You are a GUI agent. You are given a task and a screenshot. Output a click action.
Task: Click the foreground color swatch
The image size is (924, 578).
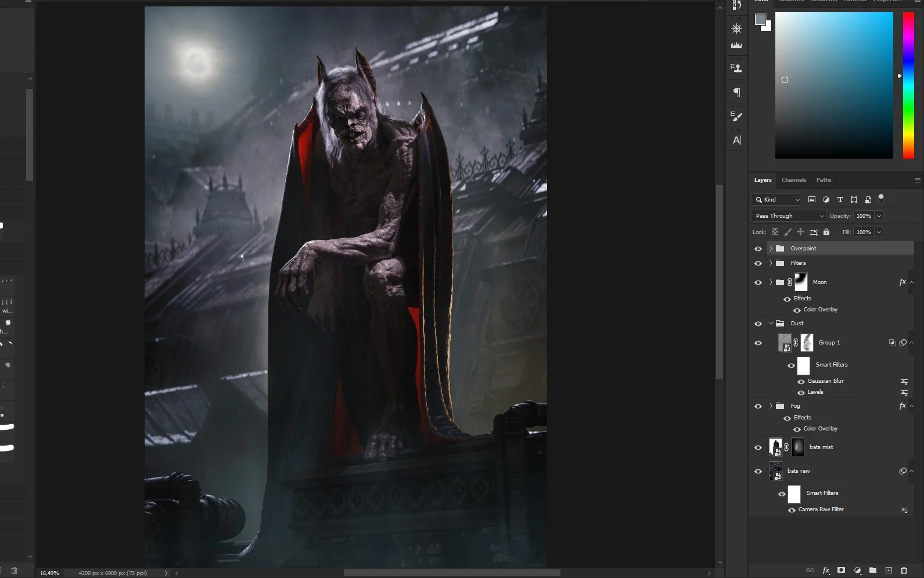pyautogui.click(x=760, y=20)
